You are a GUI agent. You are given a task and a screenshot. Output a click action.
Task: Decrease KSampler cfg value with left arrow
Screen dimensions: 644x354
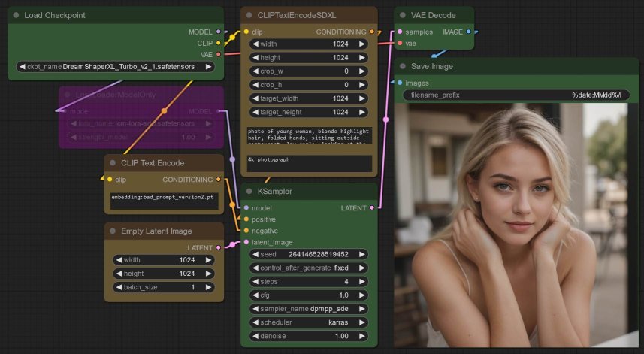(255, 295)
